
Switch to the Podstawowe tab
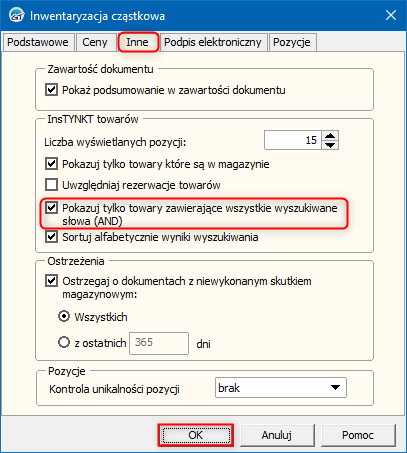click(38, 42)
